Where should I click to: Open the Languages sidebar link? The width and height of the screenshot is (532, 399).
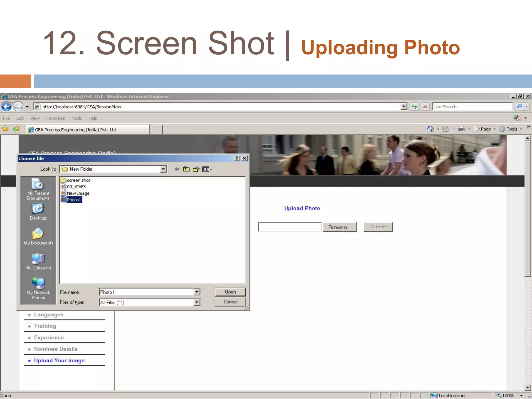pyautogui.click(x=49, y=315)
